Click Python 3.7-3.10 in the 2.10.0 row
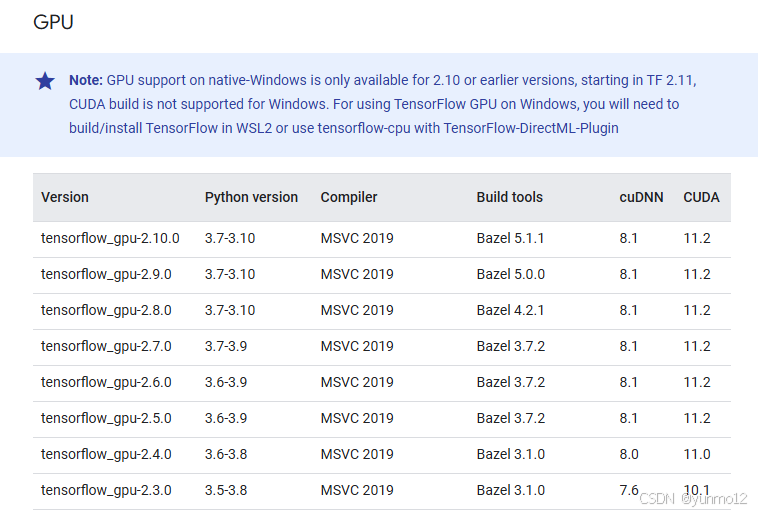 pyautogui.click(x=230, y=238)
